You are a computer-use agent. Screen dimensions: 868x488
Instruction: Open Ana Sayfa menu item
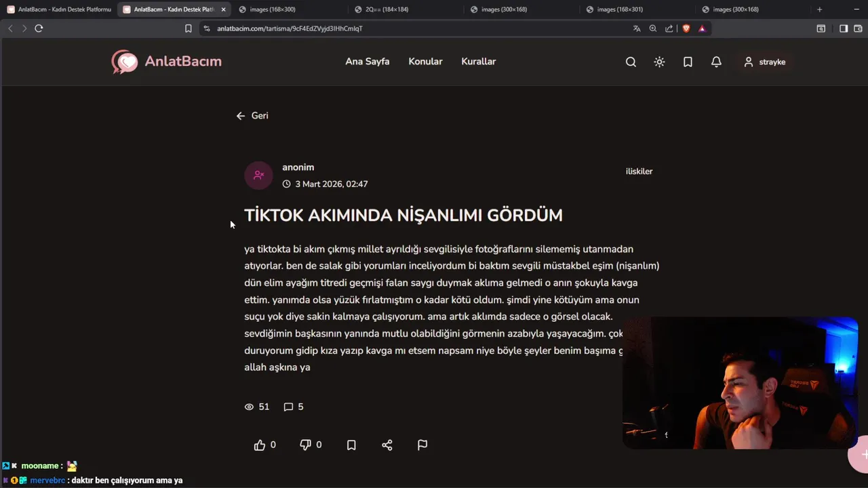click(368, 62)
